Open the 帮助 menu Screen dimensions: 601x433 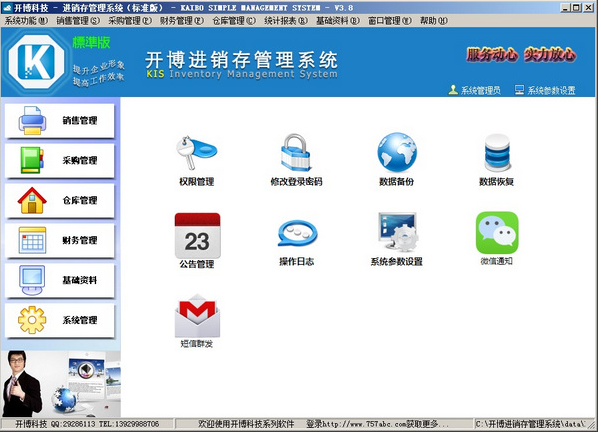pos(434,21)
